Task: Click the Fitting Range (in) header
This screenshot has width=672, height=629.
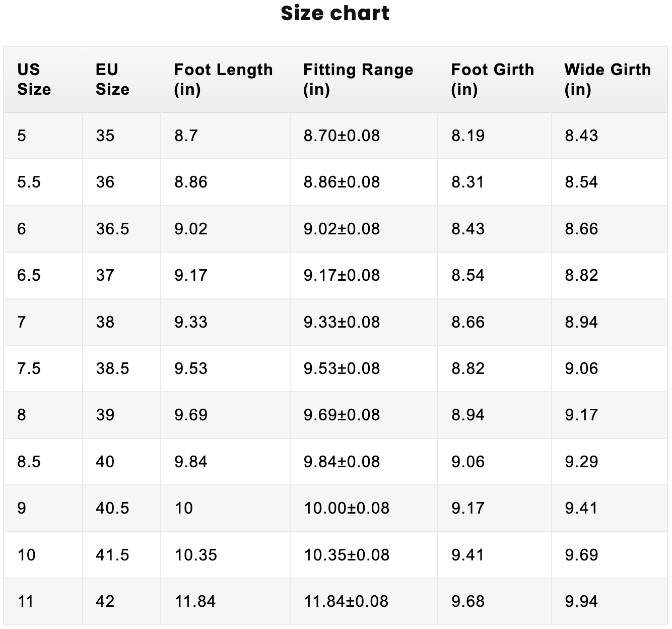Action: [x=358, y=79]
